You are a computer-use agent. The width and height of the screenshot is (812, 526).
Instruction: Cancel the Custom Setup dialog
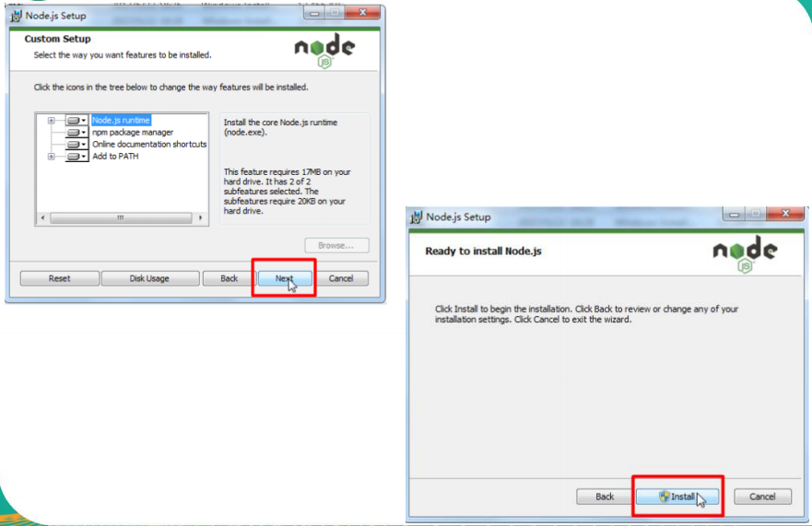341,278
